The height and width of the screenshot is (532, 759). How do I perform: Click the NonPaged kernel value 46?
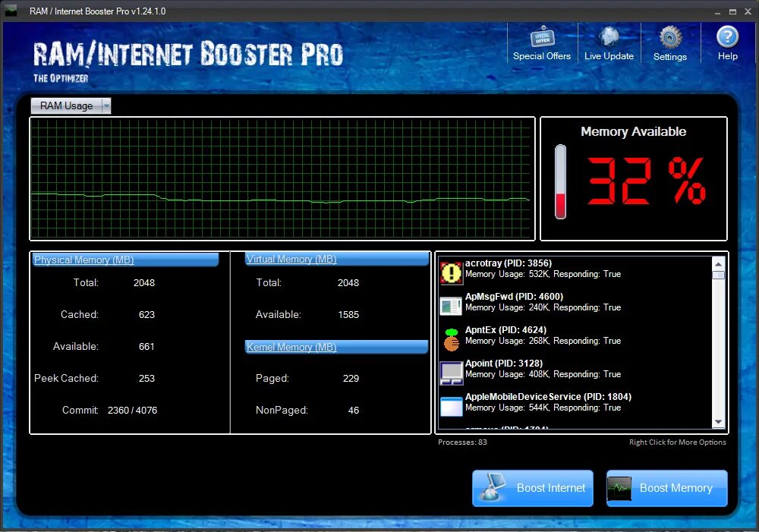tap(354, 410)
